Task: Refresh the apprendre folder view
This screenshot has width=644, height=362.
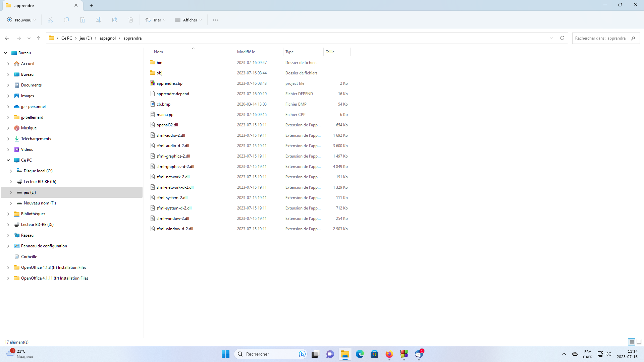Action: pyautogui.click(x=562, y=38)
